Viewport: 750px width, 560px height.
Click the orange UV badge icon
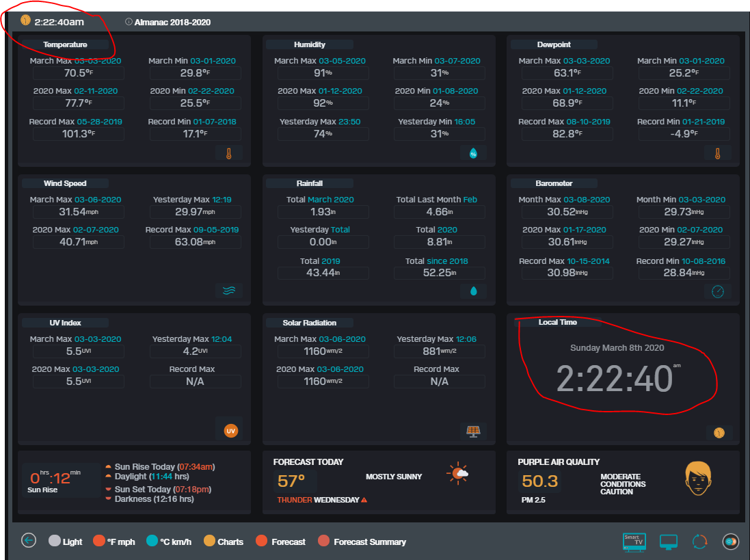coord(230,431)
